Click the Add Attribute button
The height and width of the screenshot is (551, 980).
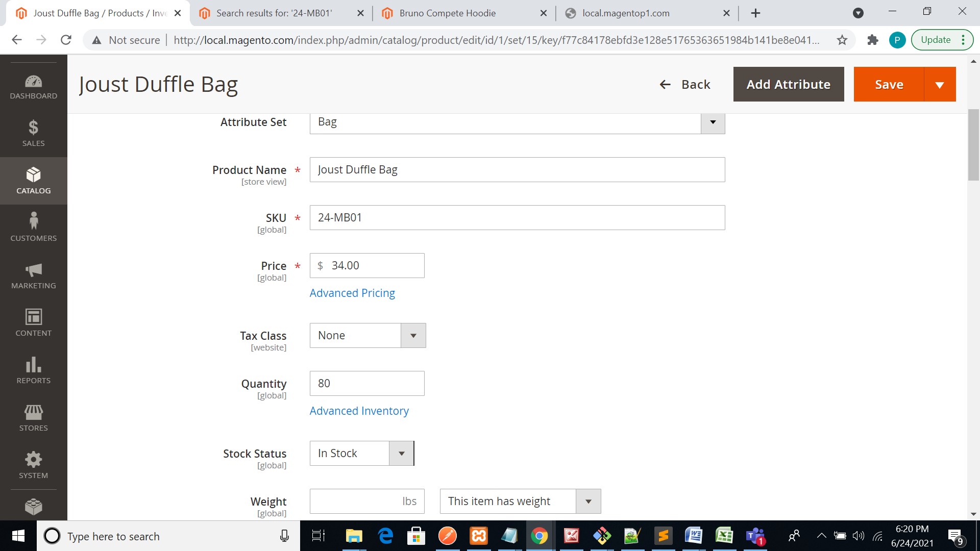[x=789, y=84]
